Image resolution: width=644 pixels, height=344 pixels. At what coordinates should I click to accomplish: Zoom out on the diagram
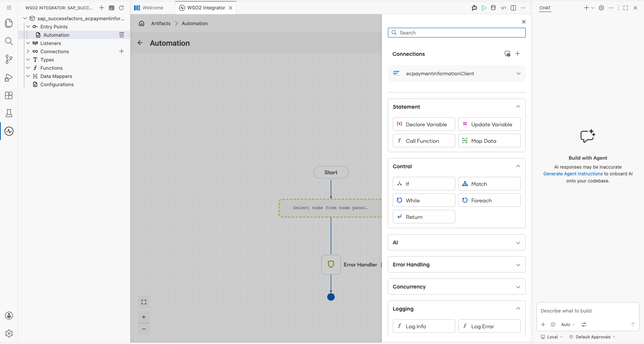click(144, 329)
